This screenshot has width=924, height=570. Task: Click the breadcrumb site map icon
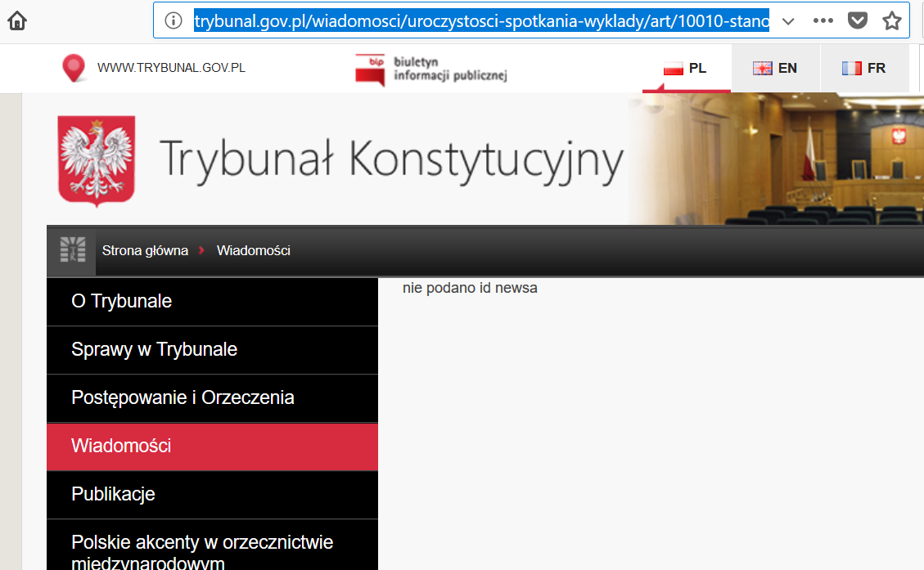click(73, 250)
